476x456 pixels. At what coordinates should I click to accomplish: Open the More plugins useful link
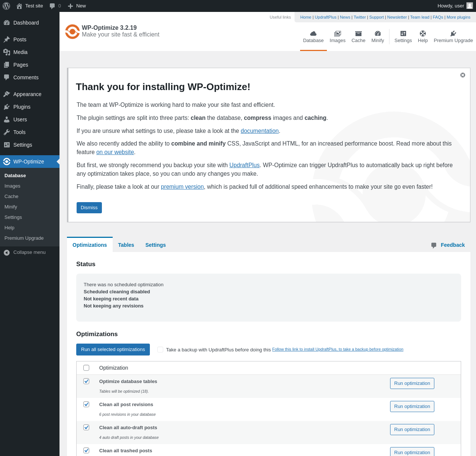pyautogui.click(x=459, y=17)
